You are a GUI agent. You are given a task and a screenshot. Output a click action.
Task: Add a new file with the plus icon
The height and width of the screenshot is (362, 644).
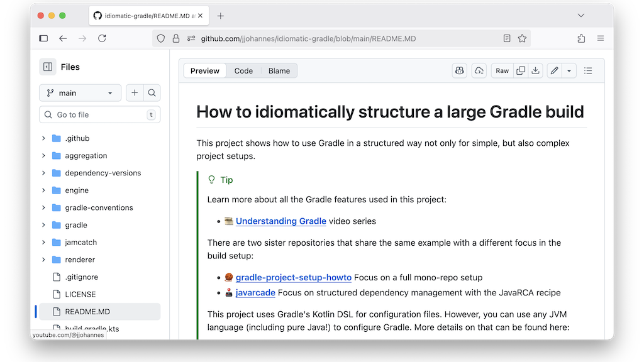pyautogui.click(x=135, y=92)
